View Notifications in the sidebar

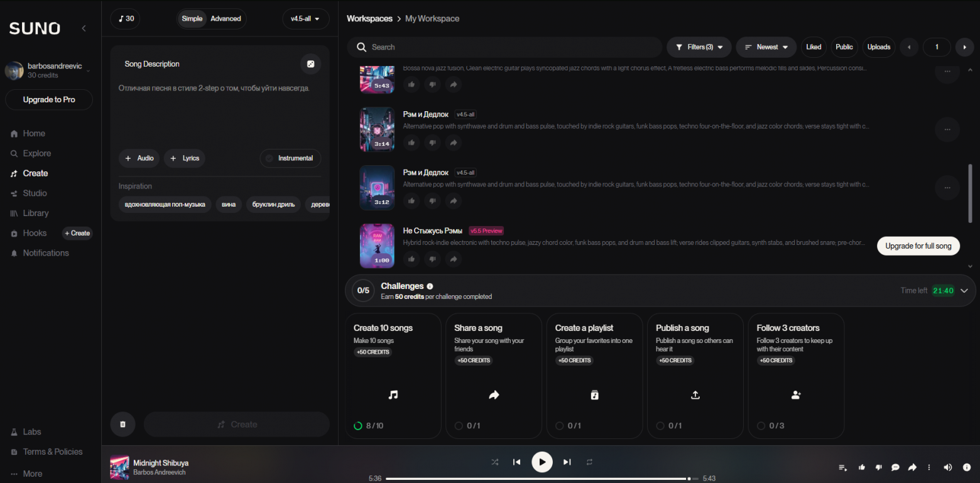[39, 253]
